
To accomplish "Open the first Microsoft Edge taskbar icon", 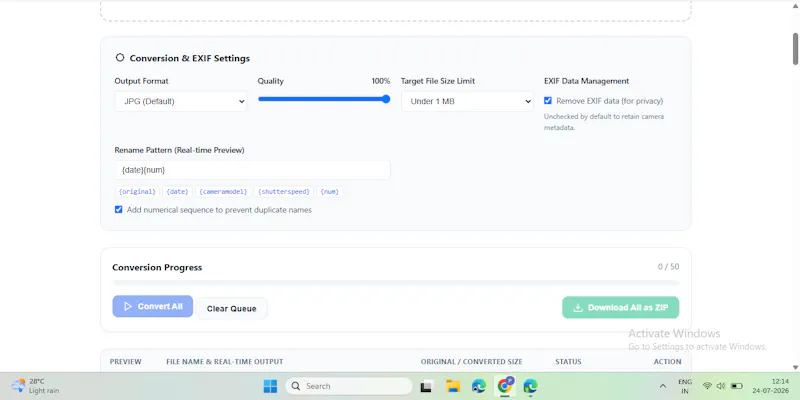I will tap(479, 386).
